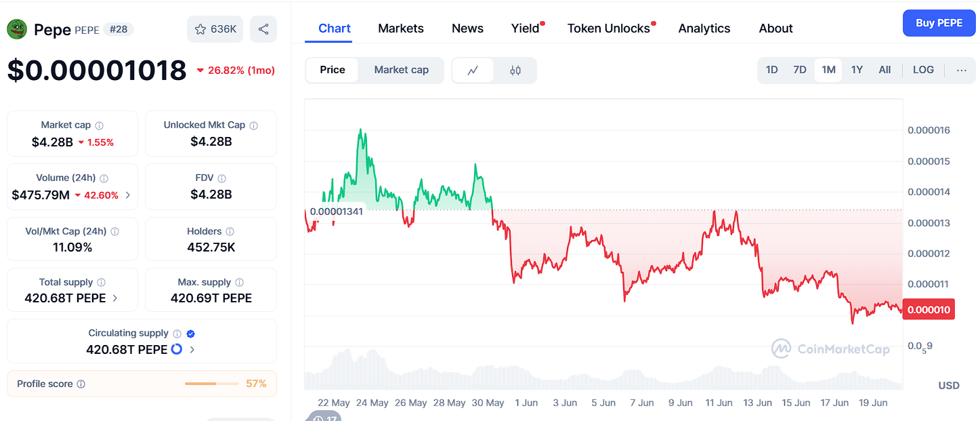Open the About tab
The image size is (980, 421).
[775, 28]
